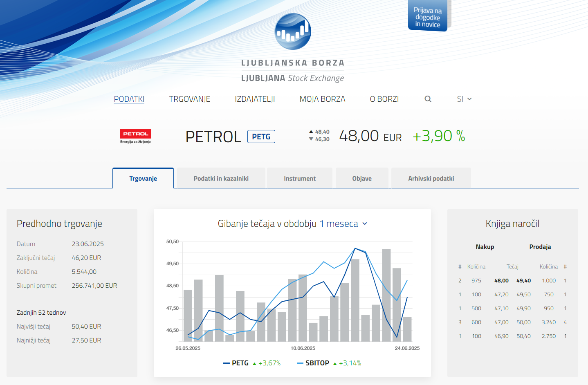Switch to the Instrument tab
The width and height of the screenshot is (588, 385).
click(x=300, y=178)
